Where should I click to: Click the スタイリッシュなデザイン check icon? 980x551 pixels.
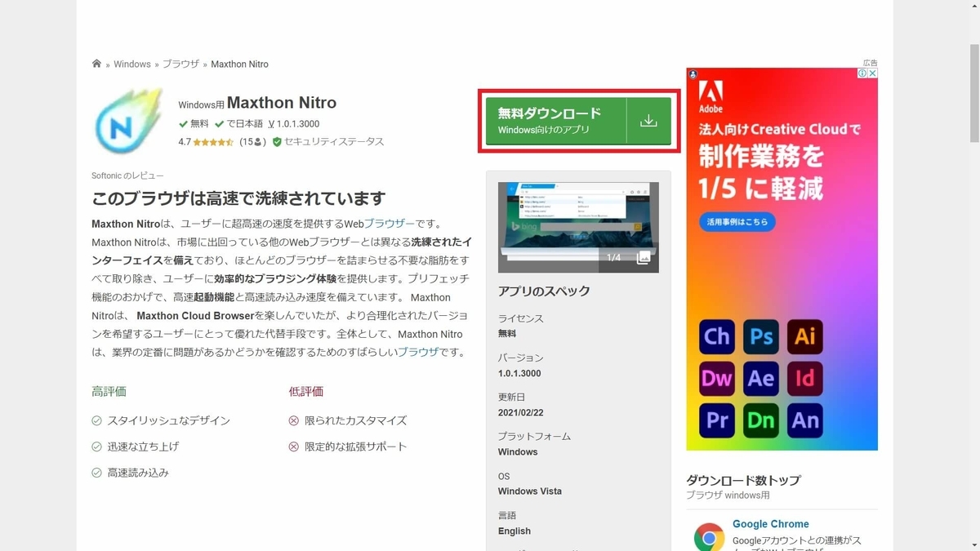pos(96,420)
